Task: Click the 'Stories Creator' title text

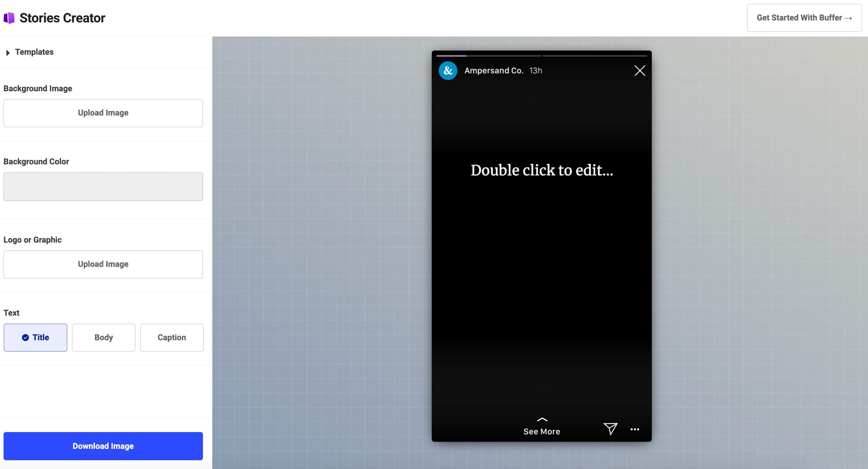Action: click(x=62, y=18)
